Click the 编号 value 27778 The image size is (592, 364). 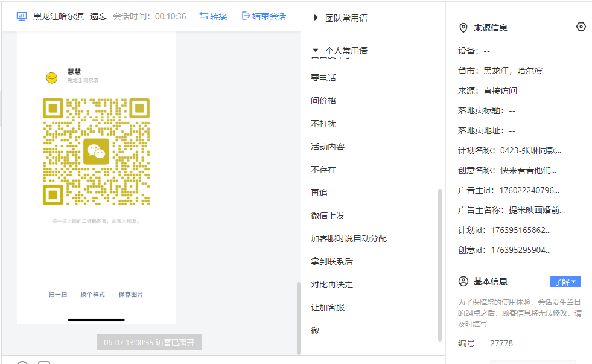click(501, 343)
